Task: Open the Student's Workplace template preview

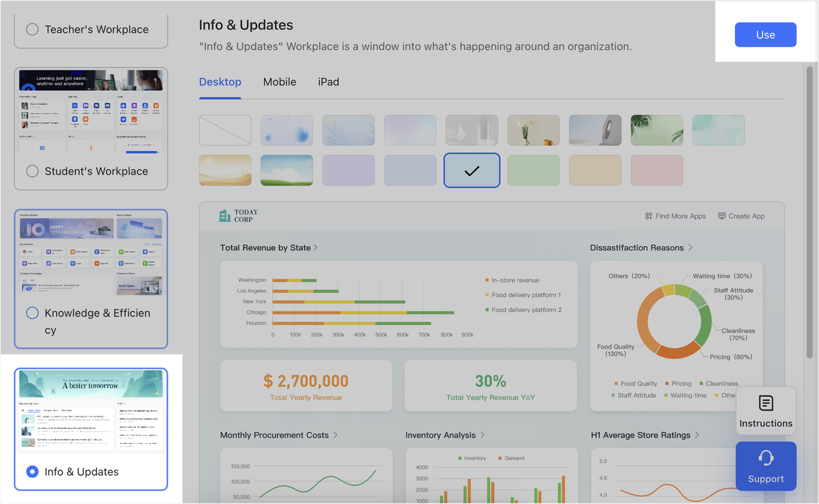Action: (x=91, y=113)
